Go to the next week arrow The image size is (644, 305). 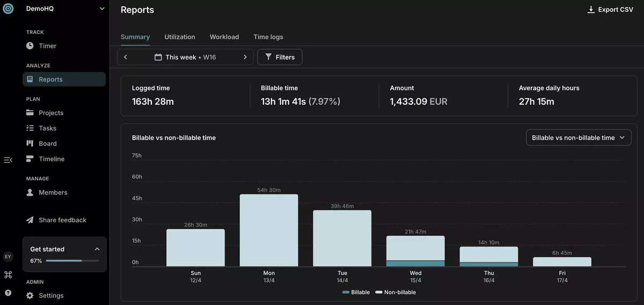[x=245, y=57]
